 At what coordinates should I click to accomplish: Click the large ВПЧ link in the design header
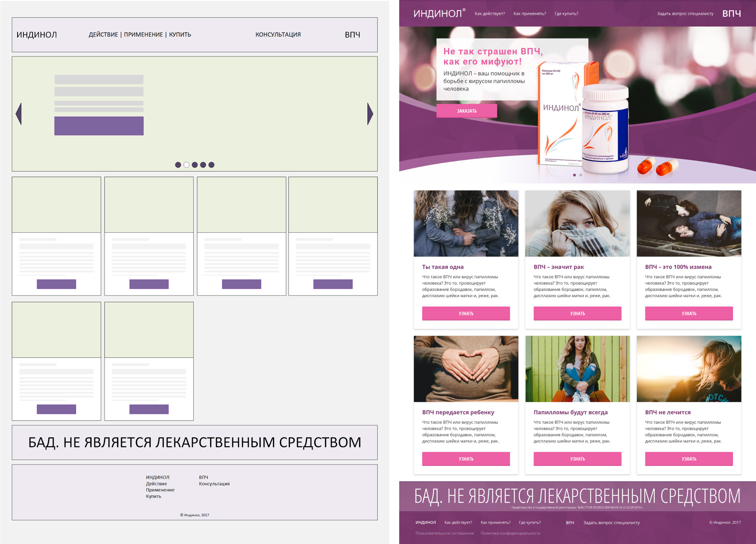[732, 13]
